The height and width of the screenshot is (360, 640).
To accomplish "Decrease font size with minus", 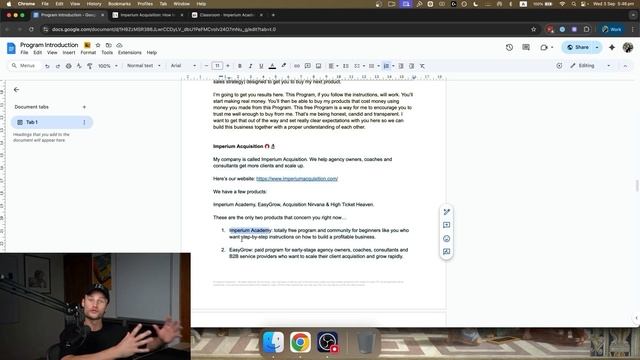I will click(207, 66).
